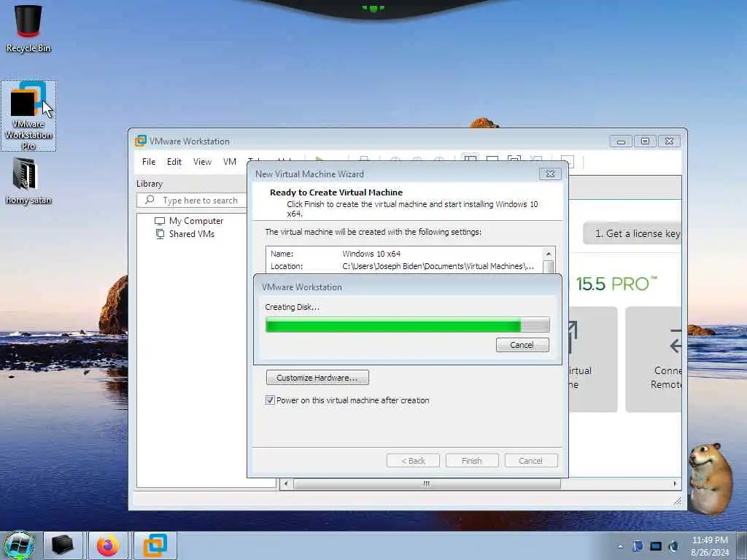
Task: Close the New Virtual Machine Wizard
Action: 550,174
